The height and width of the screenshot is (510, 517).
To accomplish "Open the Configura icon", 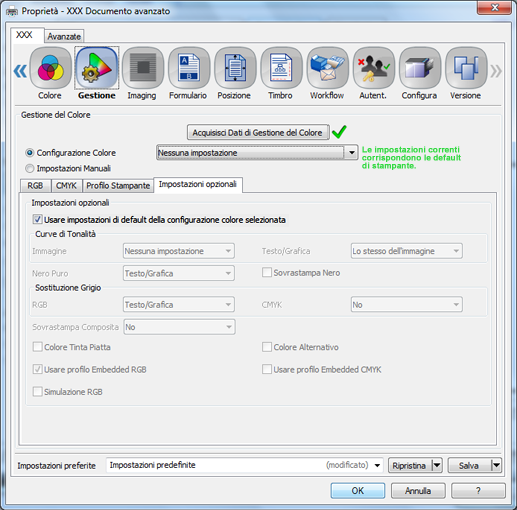I will coord(420,68).
